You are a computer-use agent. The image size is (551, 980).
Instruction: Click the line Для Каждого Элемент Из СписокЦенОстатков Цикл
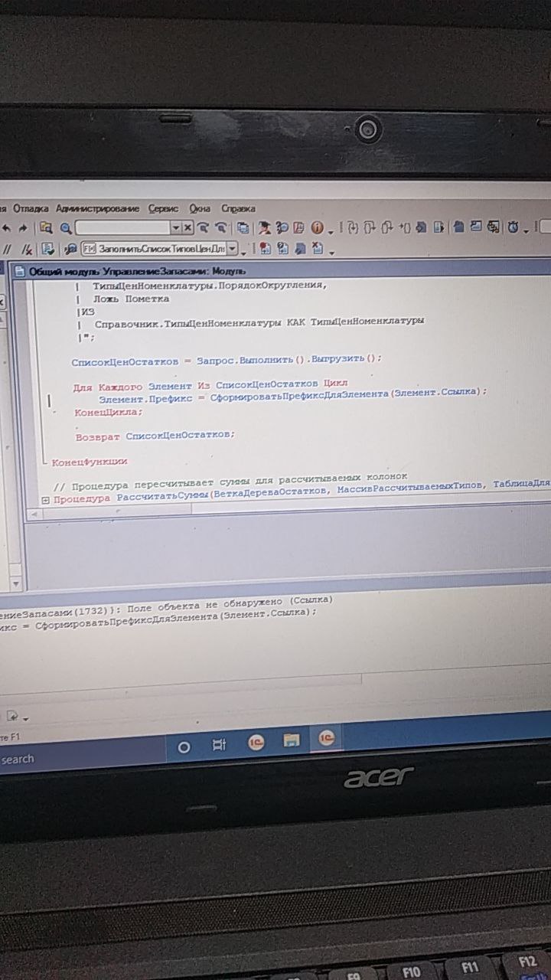pyautogui.click(x=210, y=385)
